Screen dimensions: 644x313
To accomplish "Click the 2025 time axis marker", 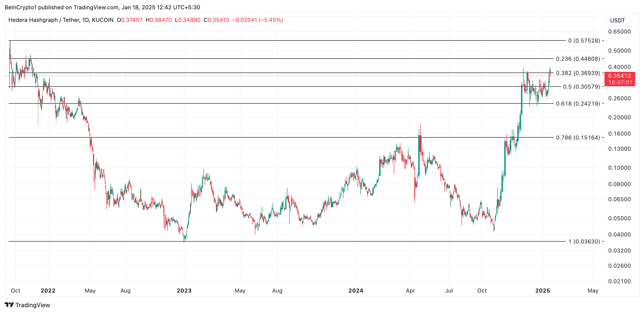I will (542, 290).
